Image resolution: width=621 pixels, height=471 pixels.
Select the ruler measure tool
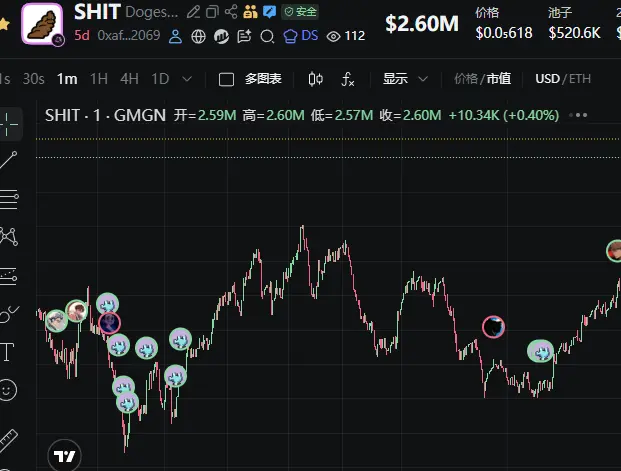pyautogui.click(x=9, y=440)
